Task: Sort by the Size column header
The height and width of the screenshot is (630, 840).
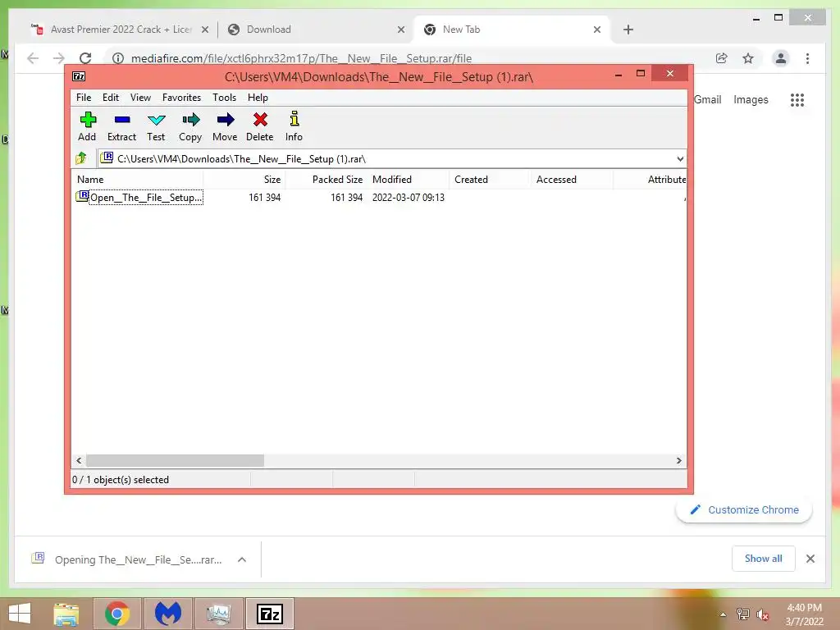Action: (x=244, y=180)
